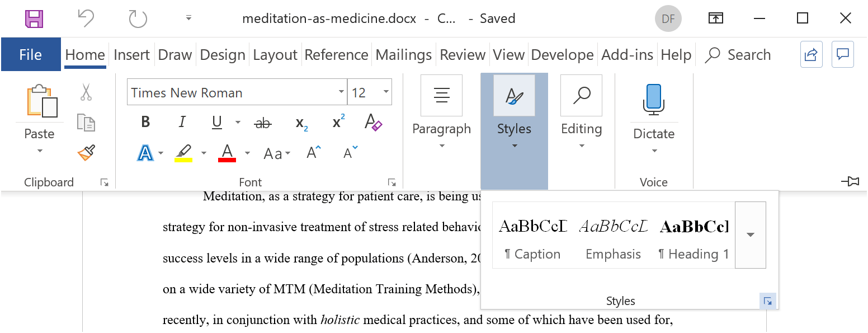This screenshot has width=868, height=333.
Task: Open the File menu
Action: (31, 55)
